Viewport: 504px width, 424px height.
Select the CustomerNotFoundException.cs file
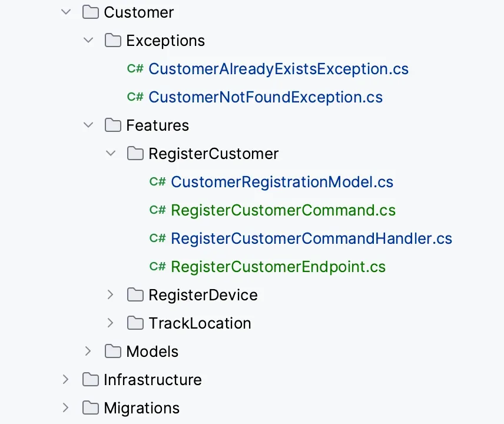266,97
